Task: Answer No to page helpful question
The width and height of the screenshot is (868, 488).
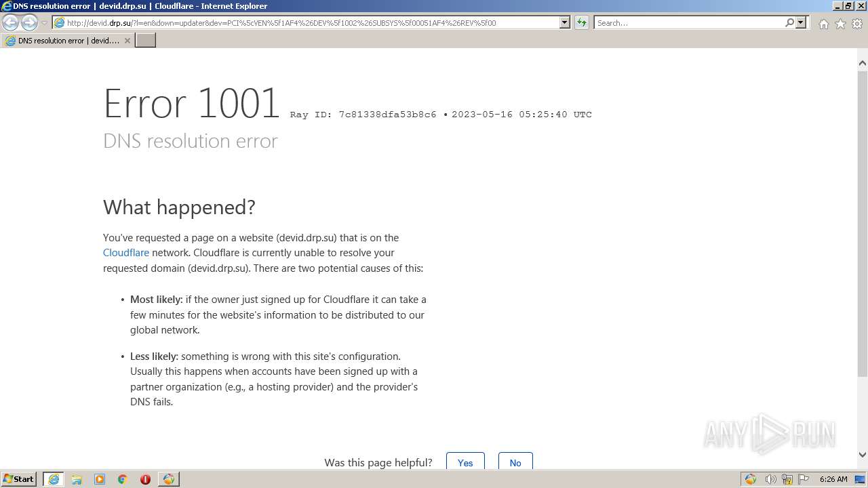Action: pos(515,462)
